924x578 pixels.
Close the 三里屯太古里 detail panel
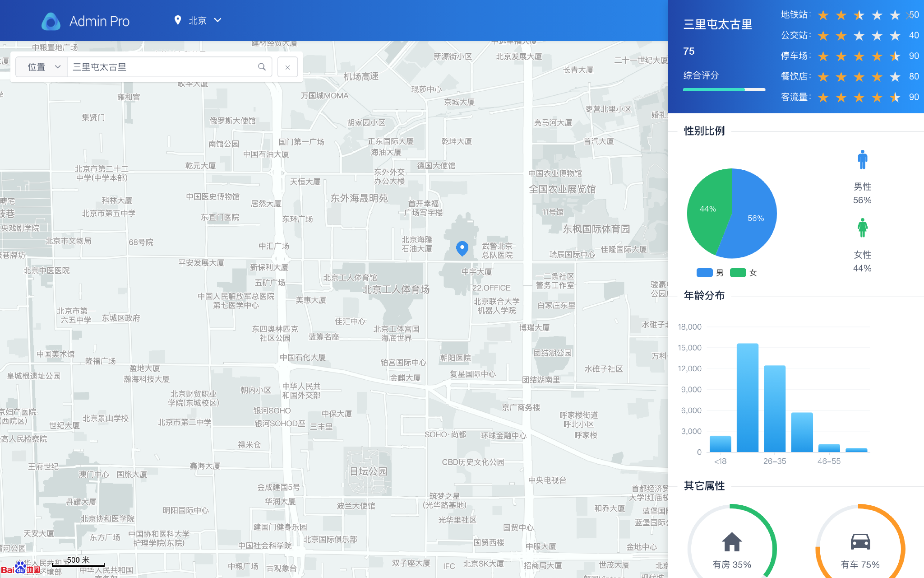click(x=909, y=15)
